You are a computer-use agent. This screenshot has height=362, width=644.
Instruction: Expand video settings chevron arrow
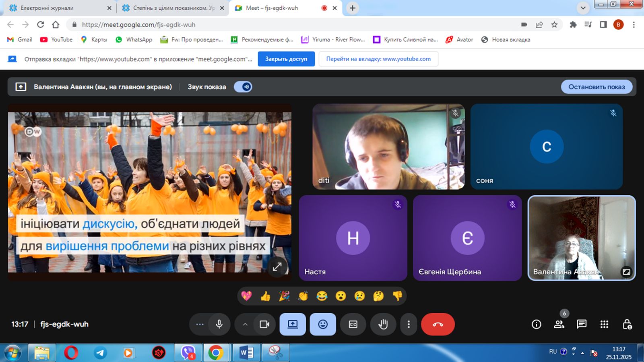[x=245, y=324]
